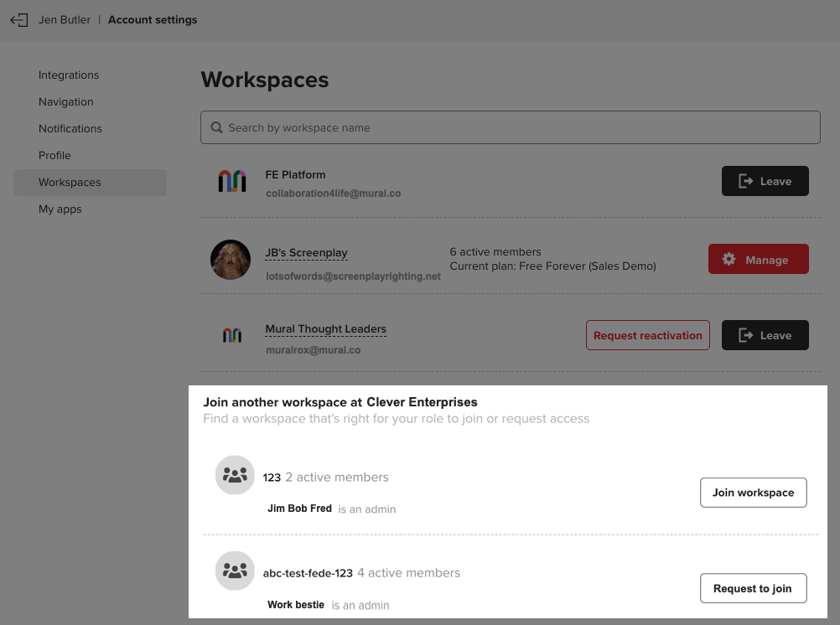The width and height of the screenshot is (840, 625).
Task: Open the Integrations section
Action: point(68,75)
